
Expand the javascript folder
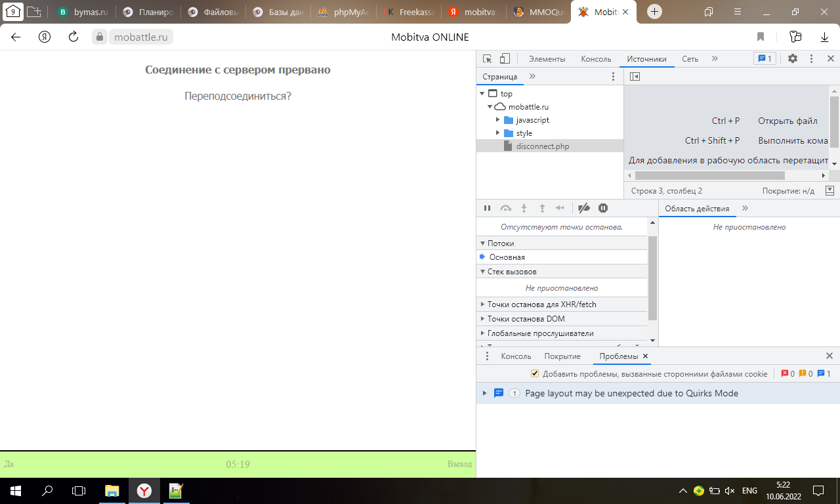[x=498, y=120]
